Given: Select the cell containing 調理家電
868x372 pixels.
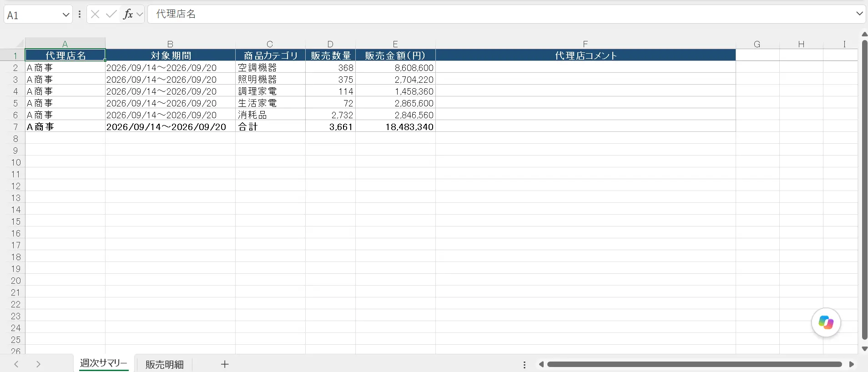Looking at the screenshot, I should [x=270, y=91].
